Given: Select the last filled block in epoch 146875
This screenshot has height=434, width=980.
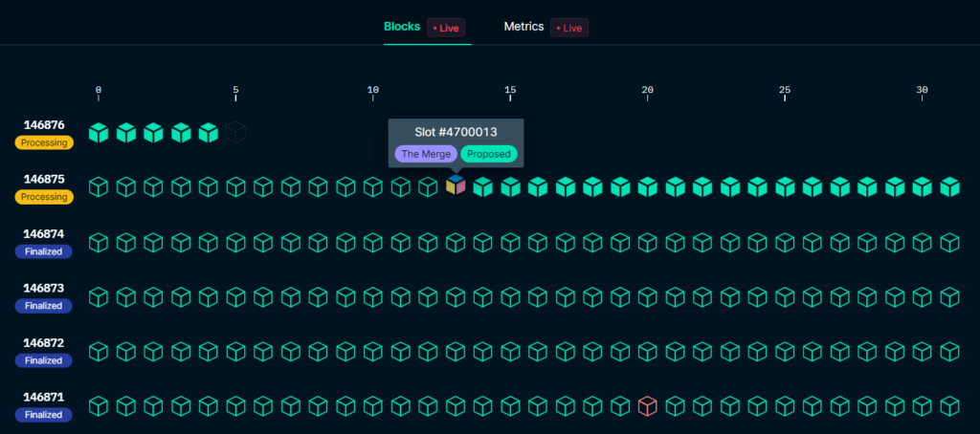Looking at the screenshot, I should (x=949, y=187).
